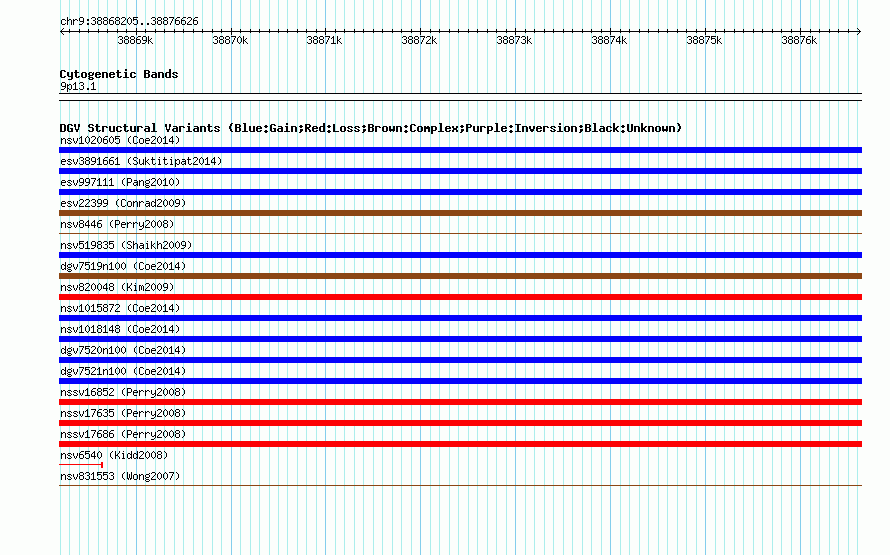
Task: Select the red bar under nssv16852
Action: [x=460, y=402]
